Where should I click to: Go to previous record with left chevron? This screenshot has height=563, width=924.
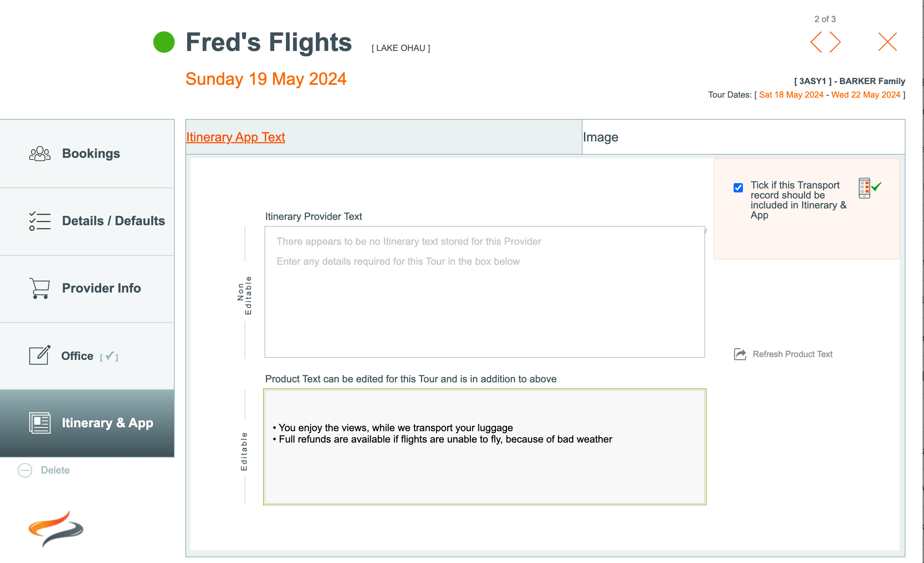tap(816, 42)
